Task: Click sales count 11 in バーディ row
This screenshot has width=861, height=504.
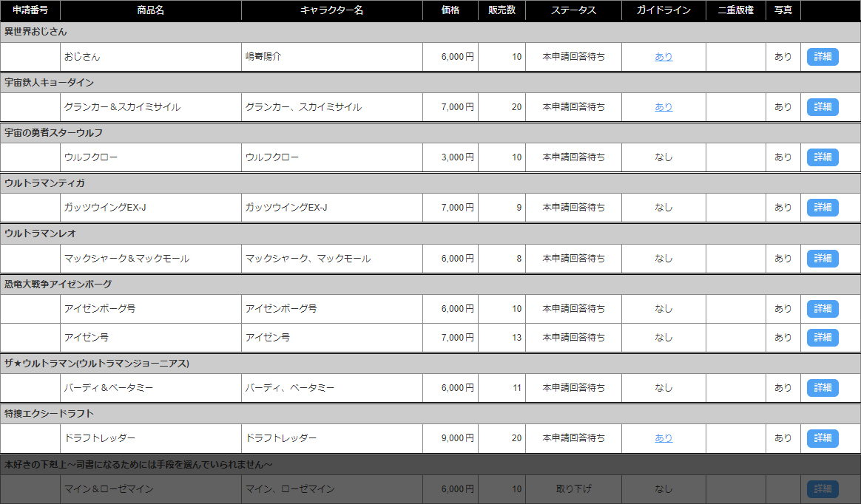Action: [x=516, y=388]
